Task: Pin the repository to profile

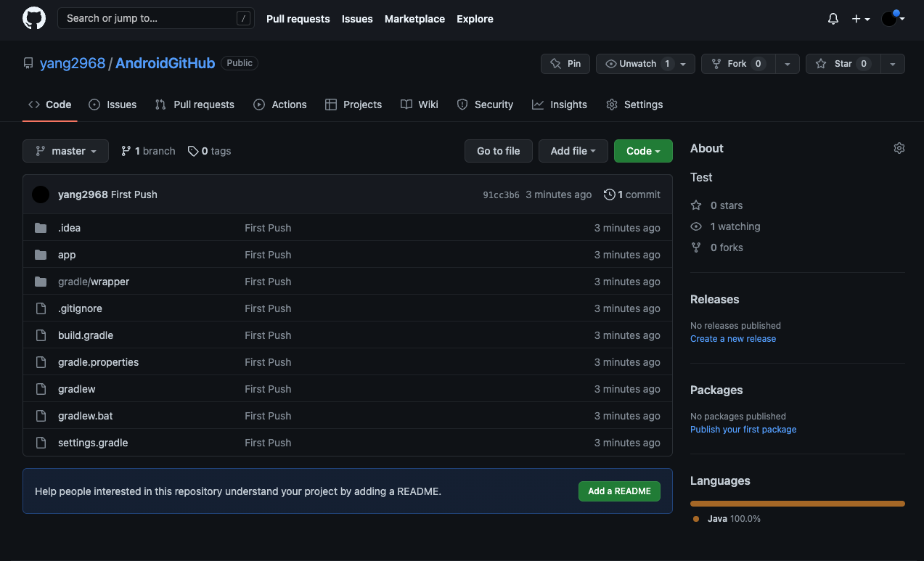Action: [x=565, y=64]
